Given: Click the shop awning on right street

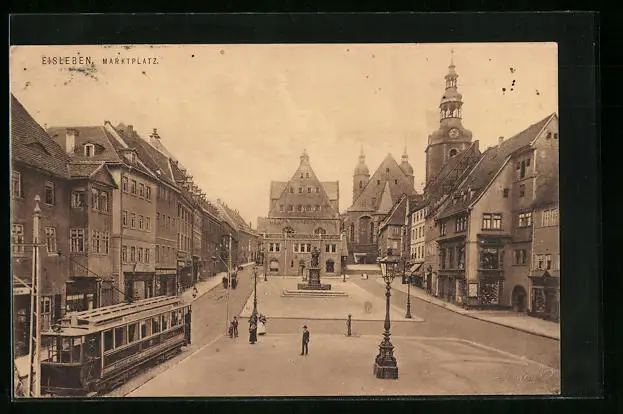Looking at the screenshot, I should coord(415,269).
